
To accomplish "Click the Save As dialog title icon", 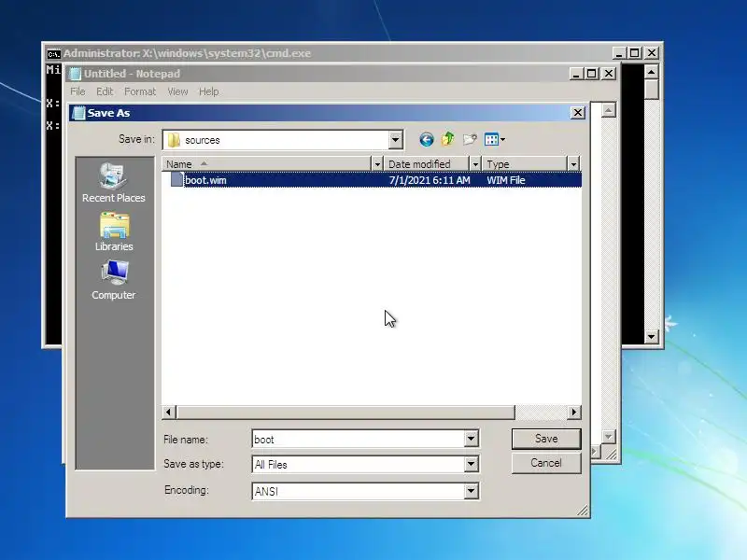I will click(x=78, y=113).
